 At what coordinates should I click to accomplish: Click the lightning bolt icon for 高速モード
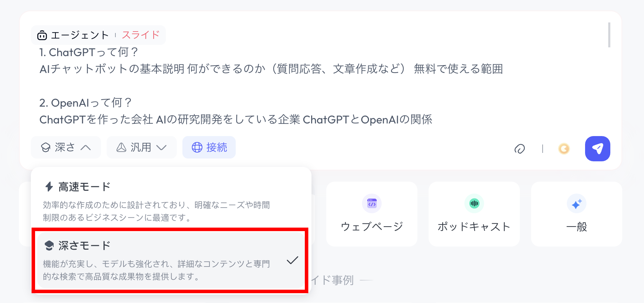point(49,187)
